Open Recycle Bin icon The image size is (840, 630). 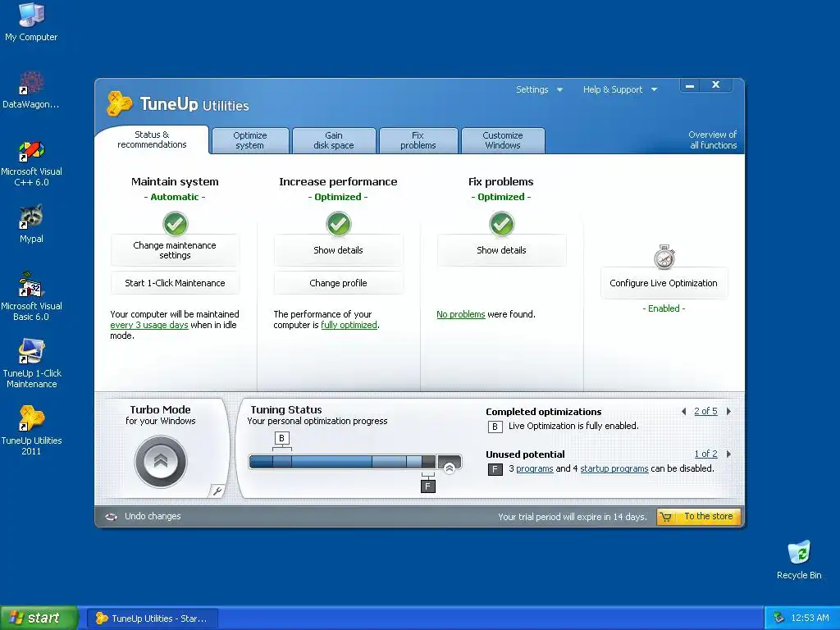pyautogui.click(x=799, y=559)
